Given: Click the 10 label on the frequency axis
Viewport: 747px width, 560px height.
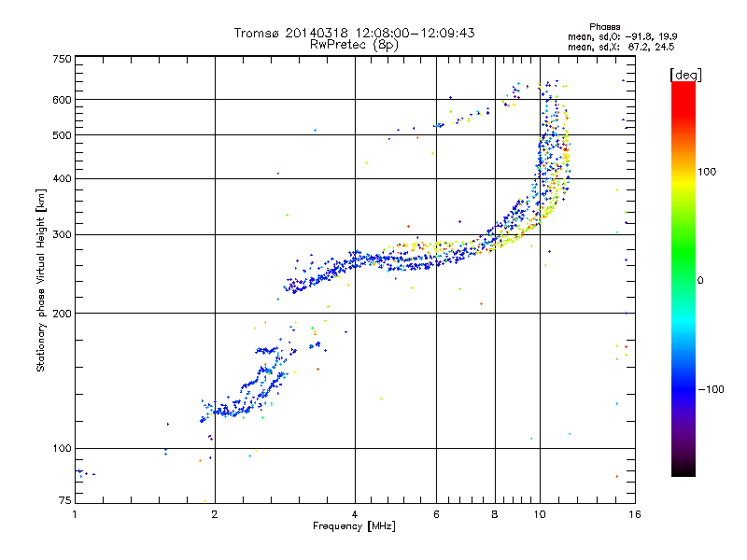Looking at the screenshot, I should pos(540,514).
